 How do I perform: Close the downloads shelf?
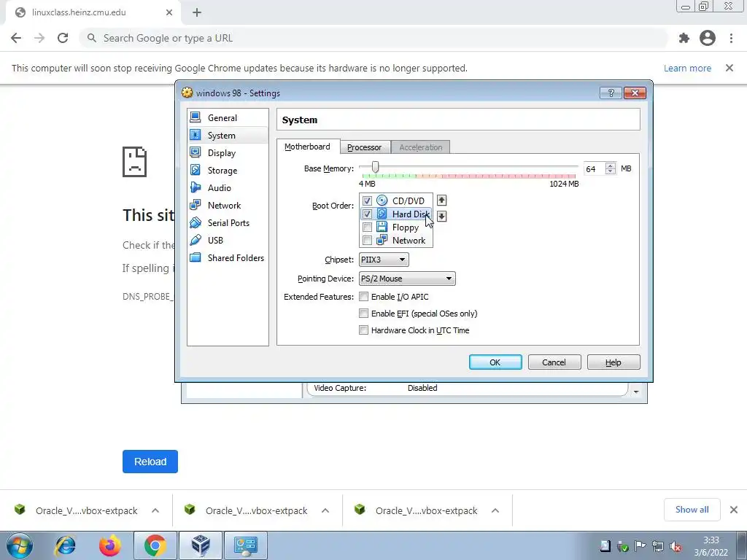734,510
